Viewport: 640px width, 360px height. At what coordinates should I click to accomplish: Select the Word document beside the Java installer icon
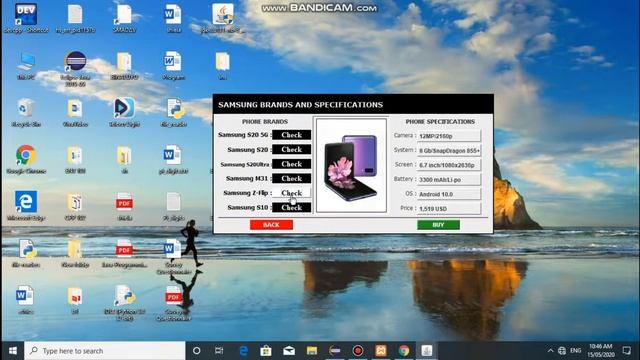pos(173,18)
